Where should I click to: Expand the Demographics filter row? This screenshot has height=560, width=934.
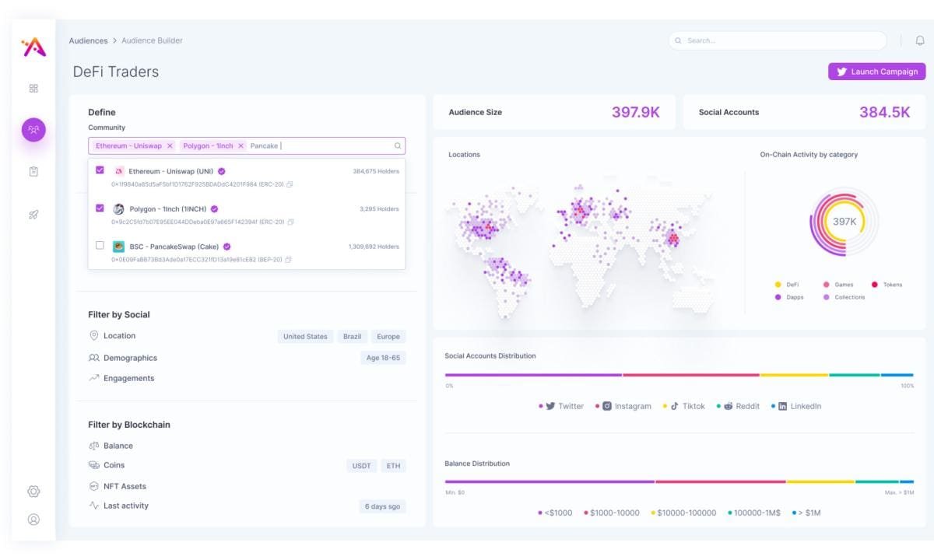[130, 358]
